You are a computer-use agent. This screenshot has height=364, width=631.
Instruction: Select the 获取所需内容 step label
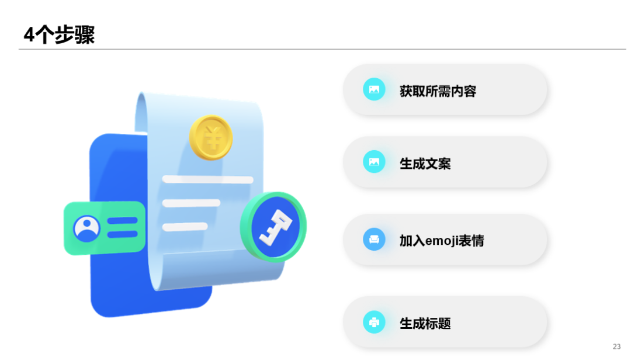tap(438, 91)
